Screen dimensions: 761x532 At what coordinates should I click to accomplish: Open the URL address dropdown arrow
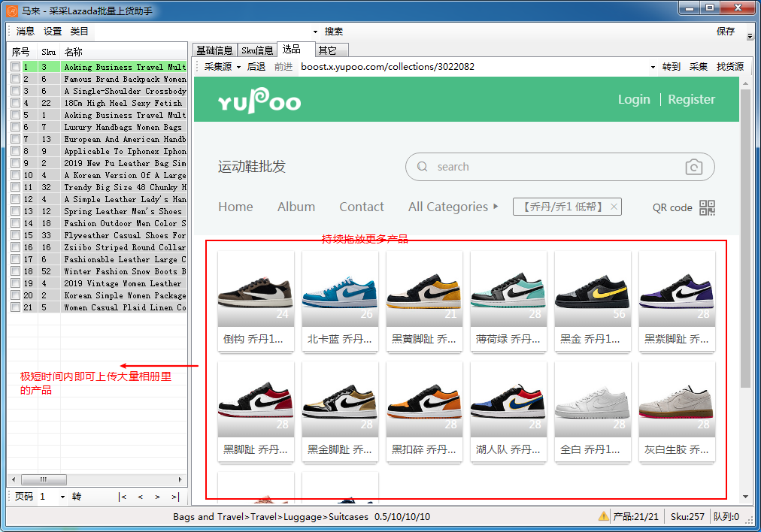tap(653, 67)
